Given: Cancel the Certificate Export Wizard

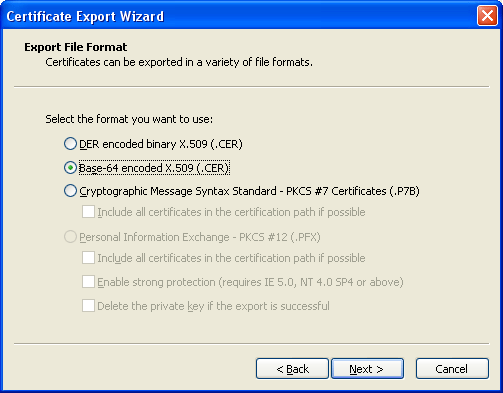Looking at the screenshot, I should (x=452, y=369).
